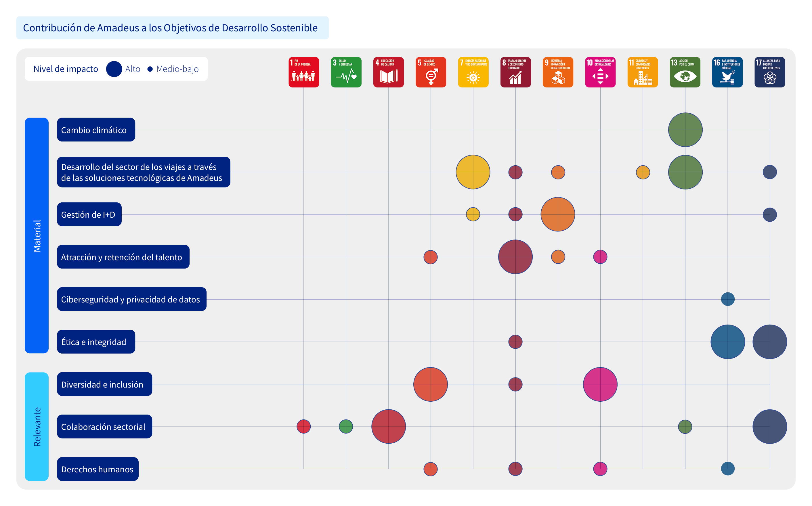
Task: Click the SDG 13 Acción por el Clima icon
Action: click(x=685, y=72)
